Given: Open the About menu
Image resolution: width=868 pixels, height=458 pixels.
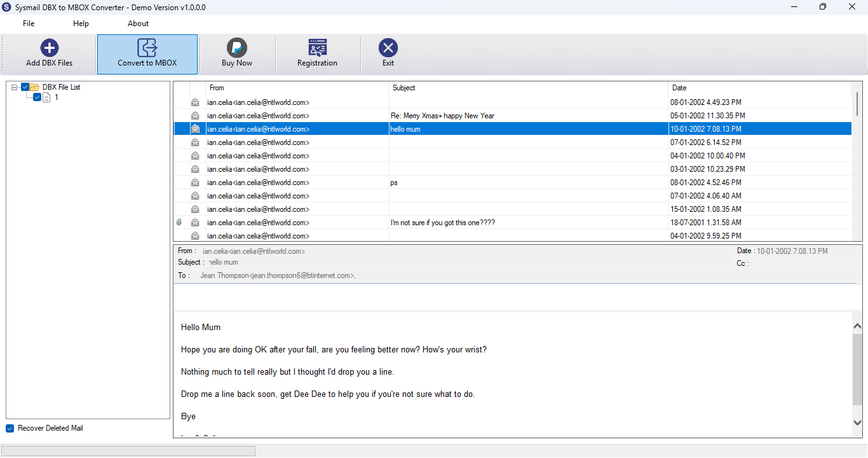Looking at the screenshot, I should 138,24.
